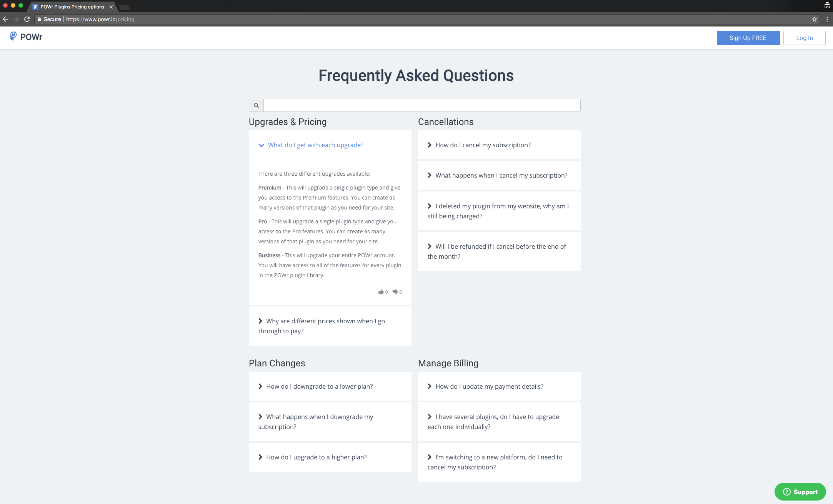Click the magnifier search icon

click(x=256, y=105)
